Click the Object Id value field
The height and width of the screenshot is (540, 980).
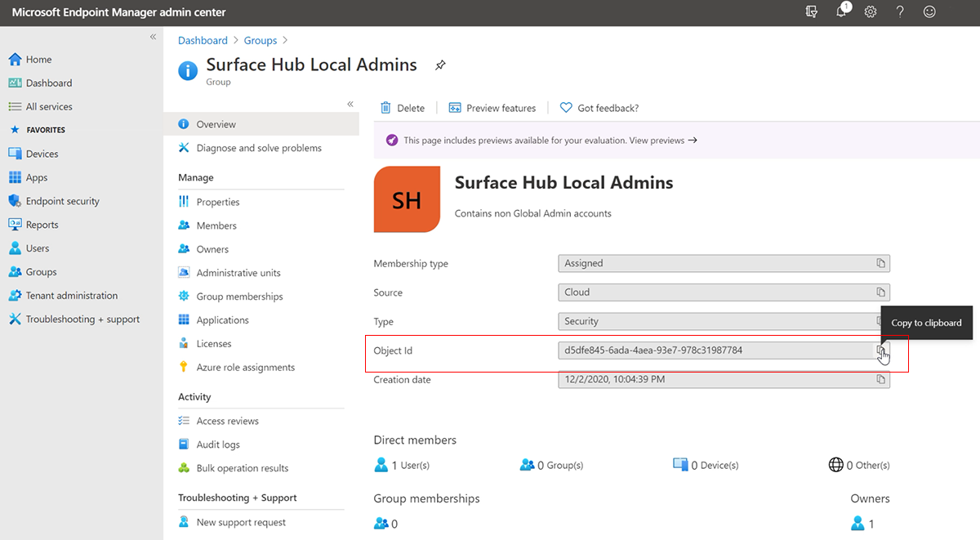pos(724,350)
